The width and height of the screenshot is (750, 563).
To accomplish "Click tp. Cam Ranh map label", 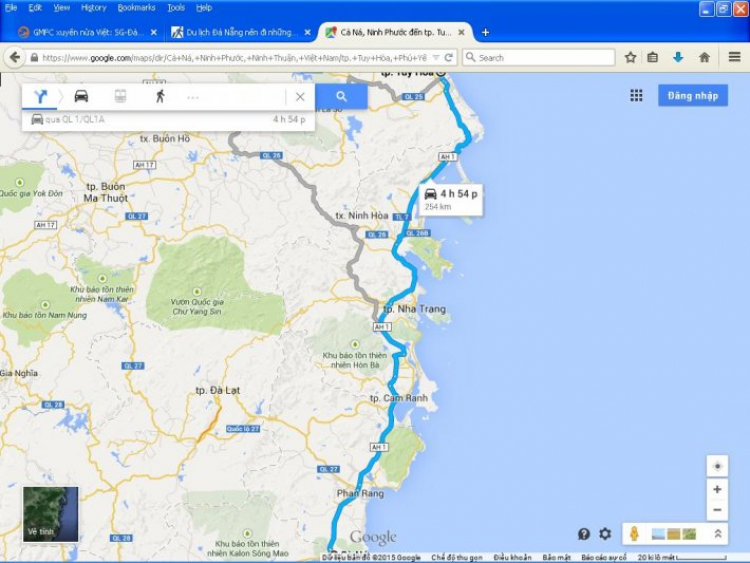I will (398, 398).
